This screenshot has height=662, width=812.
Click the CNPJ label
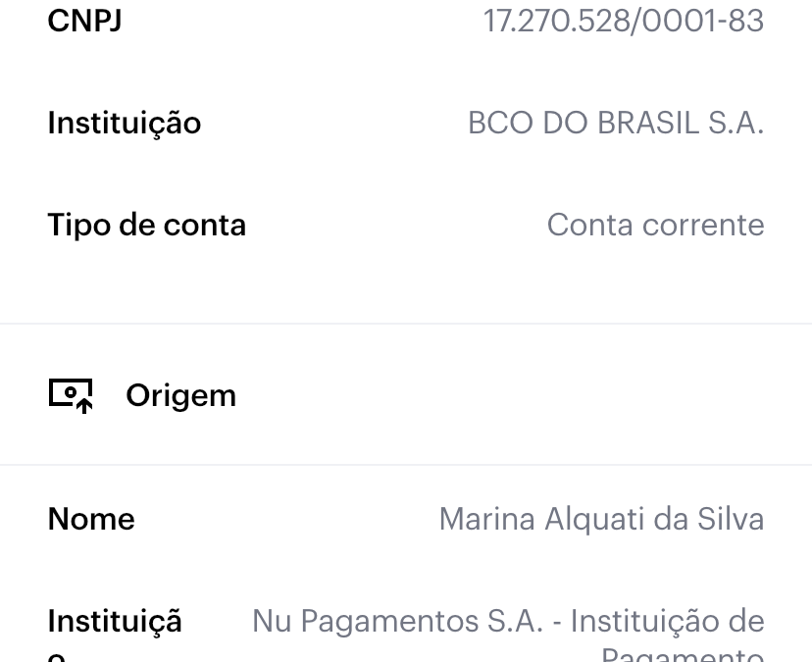coord(85,21)
